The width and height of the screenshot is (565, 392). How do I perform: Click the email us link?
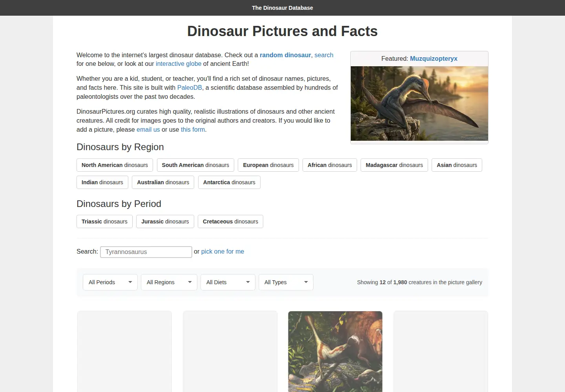pyautogui.click(x=148, y=129)
